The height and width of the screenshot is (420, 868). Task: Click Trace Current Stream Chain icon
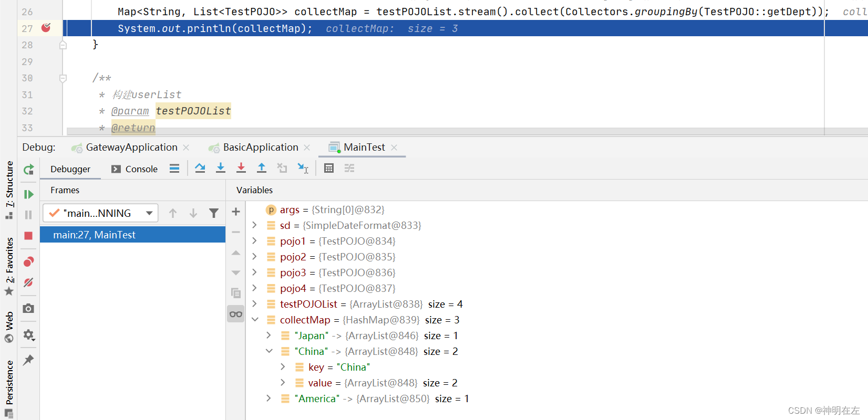349,168
